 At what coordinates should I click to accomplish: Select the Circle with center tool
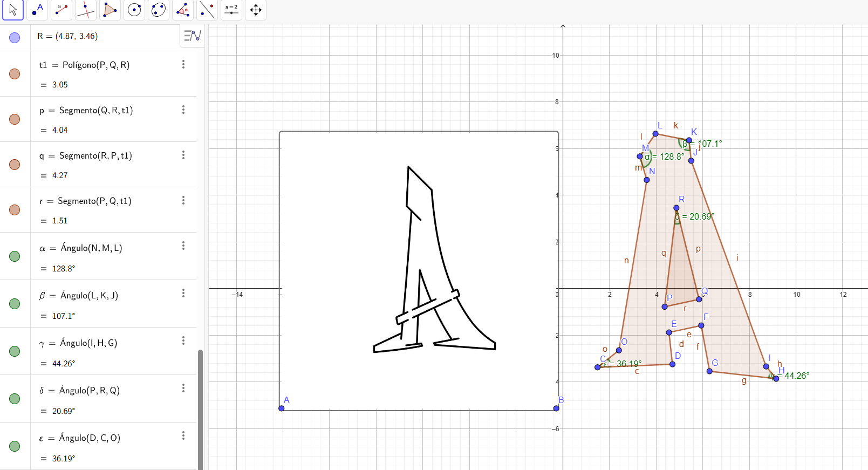134,10
